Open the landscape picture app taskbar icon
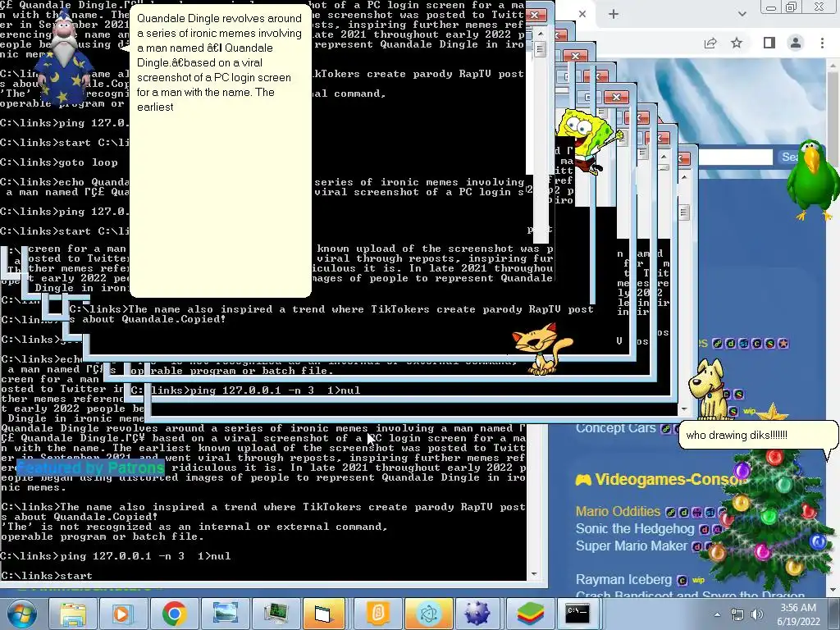 (225, 614)
